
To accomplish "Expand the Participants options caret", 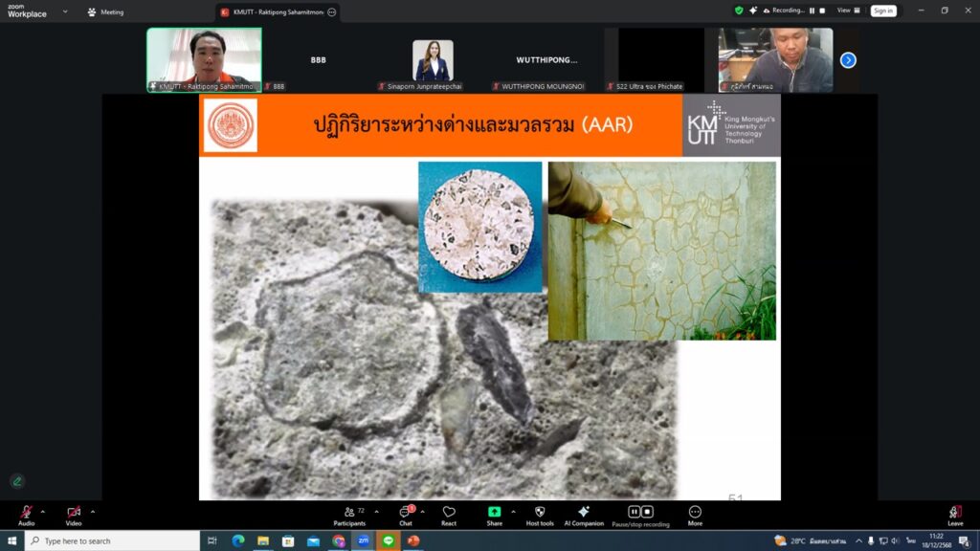I will [376, 511].
